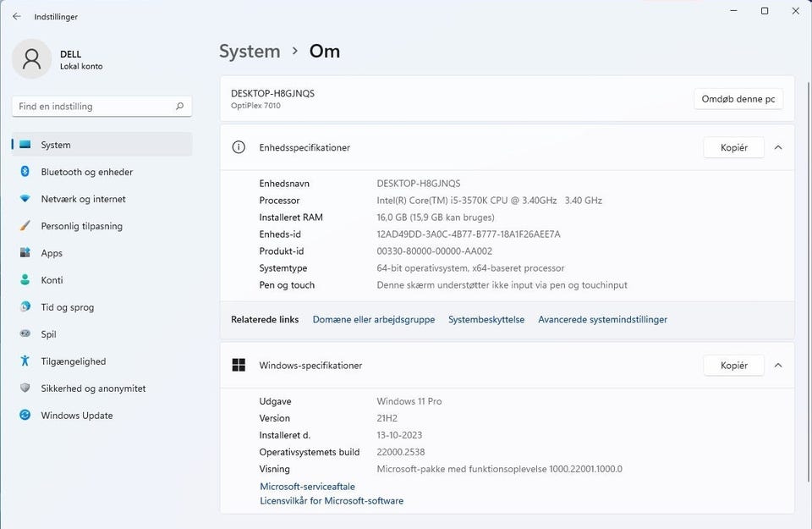Open the Microsoft-serviceaftale link
Image resolution: width=812 pixels, height=529 pixels.
coord(307,487)
